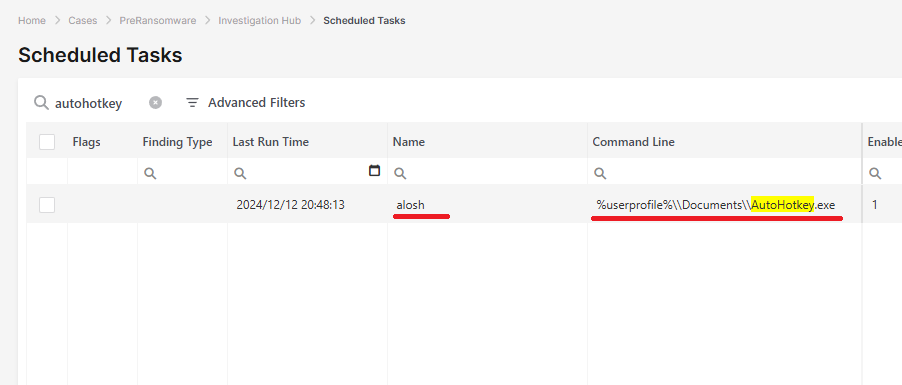Sort by Last Run Time header

coord(270,142)
